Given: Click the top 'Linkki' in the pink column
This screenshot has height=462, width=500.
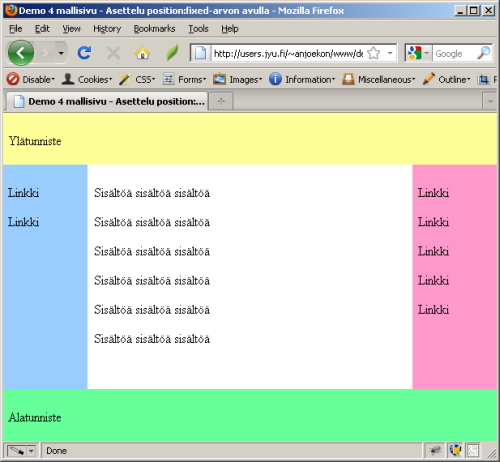Looking at the screenshot, I should (433, 193).
